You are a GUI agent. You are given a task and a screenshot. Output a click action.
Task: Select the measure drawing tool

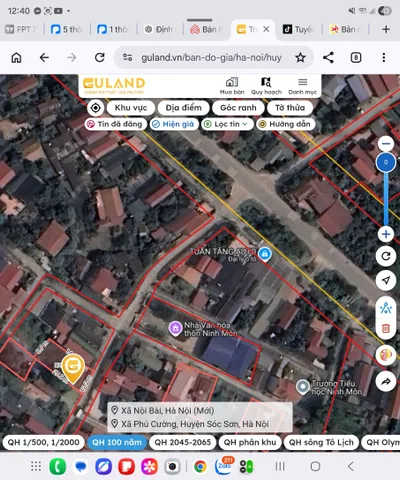386,308
